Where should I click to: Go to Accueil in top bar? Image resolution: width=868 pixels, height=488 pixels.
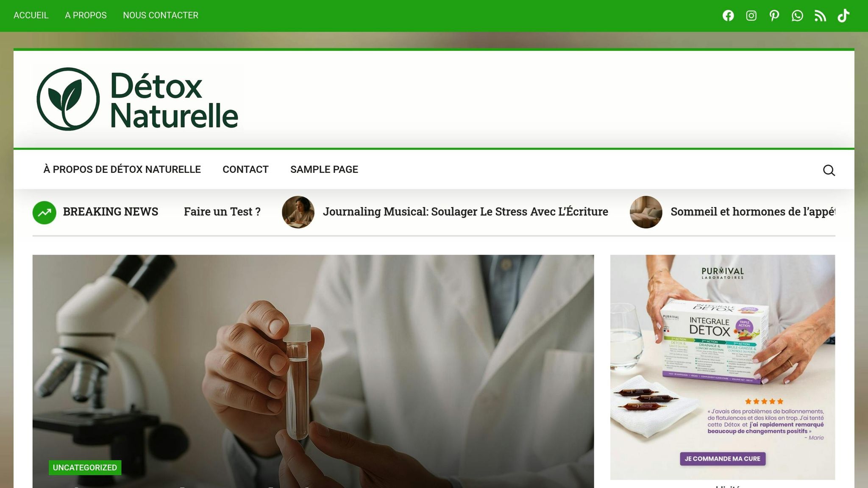(31, 15)
